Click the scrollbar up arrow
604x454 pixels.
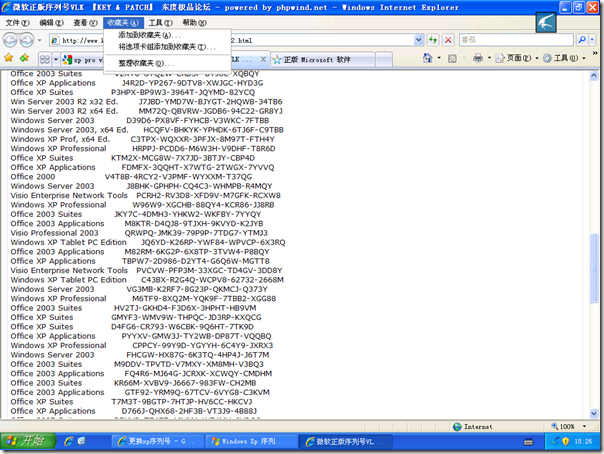pos(594,76)
